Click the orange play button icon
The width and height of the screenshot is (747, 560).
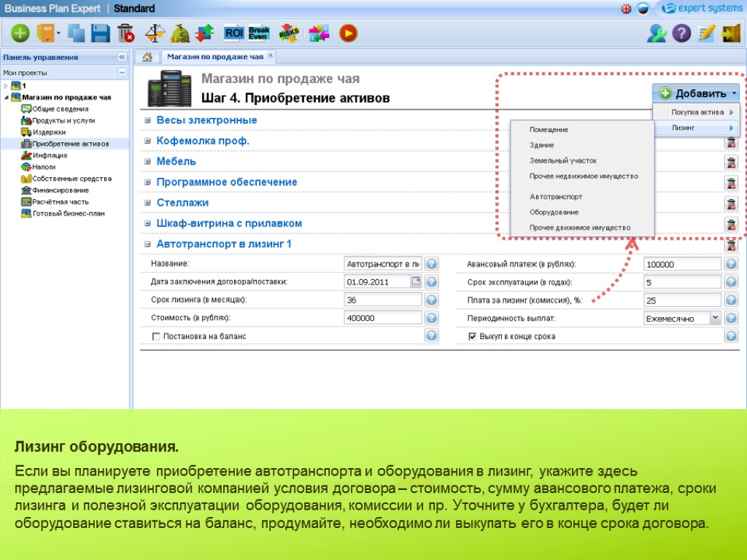click(348, 34)
